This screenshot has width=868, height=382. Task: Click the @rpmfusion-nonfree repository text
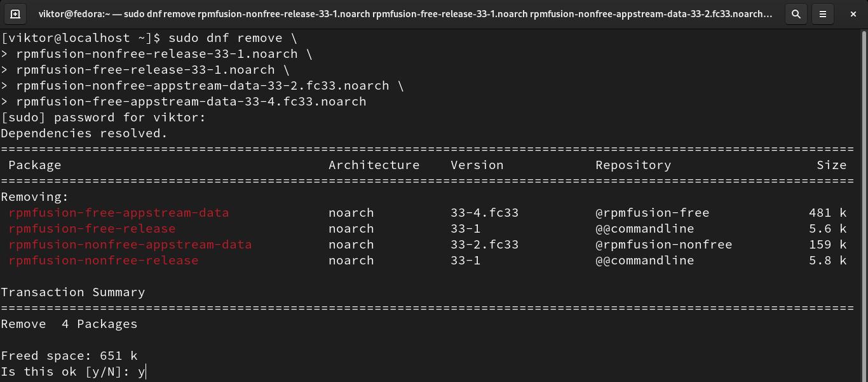[663, 245]
